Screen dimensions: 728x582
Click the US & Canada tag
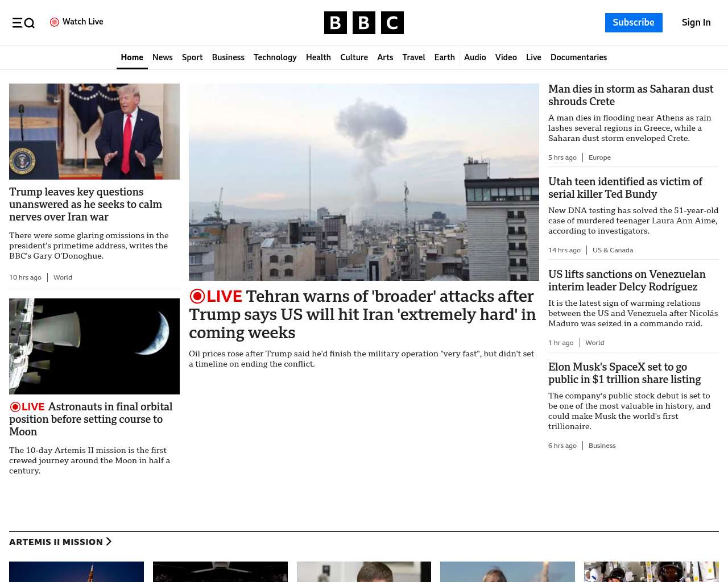pyautogui.click(x=613, y=250)
